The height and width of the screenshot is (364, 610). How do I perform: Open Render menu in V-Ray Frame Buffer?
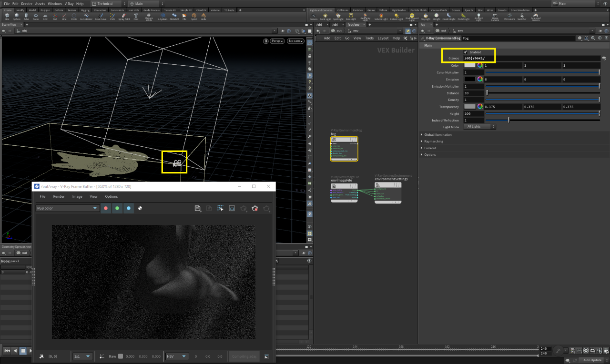point(59,196)
